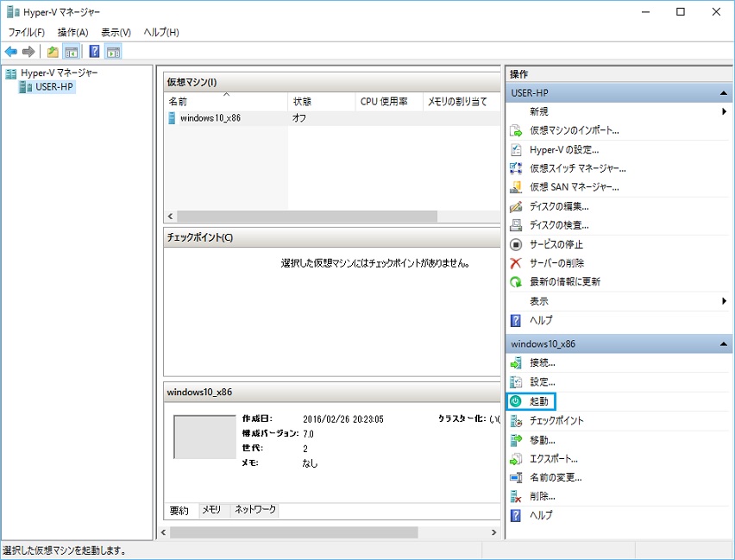Open the 表示(V) menu
Viewport: 735px width, 560px height.
click(x=116, y=33)
